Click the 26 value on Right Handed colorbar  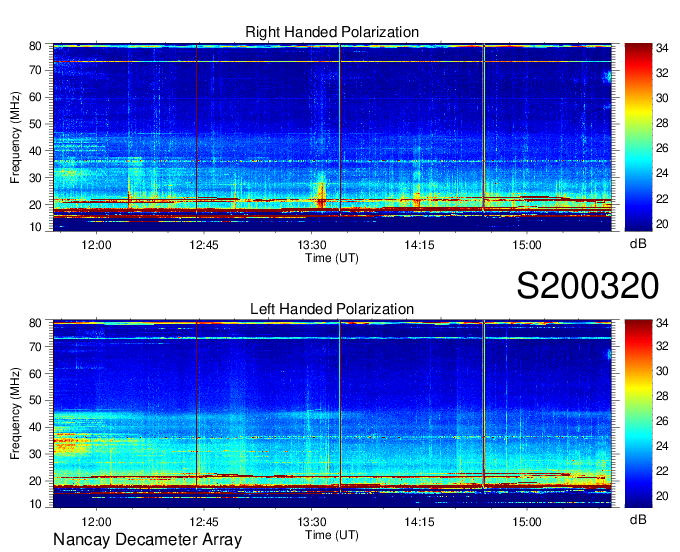point(662,149)
